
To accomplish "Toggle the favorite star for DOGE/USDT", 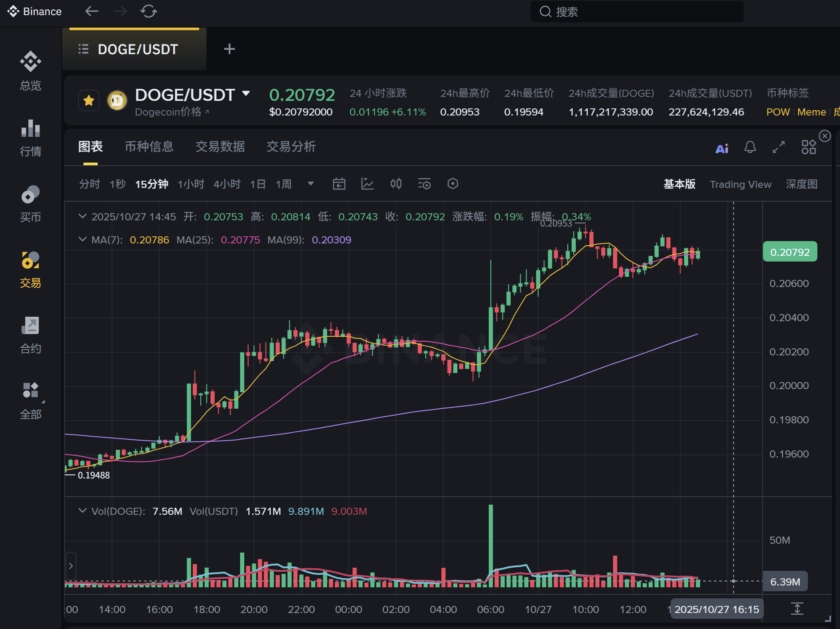I will pos(89,101).
